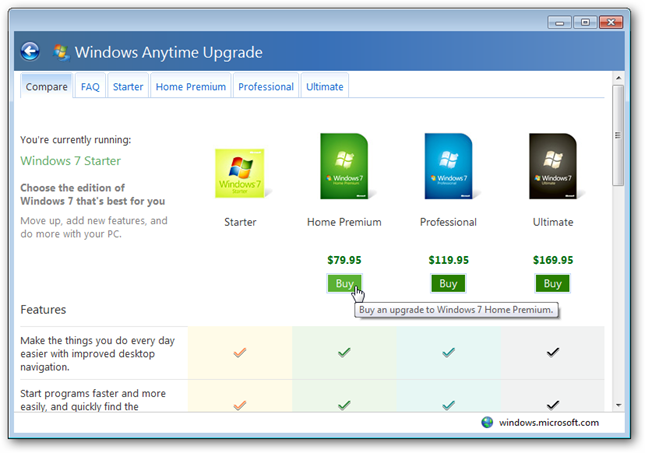Select the green Home Premium box image

tap(348, 166)
